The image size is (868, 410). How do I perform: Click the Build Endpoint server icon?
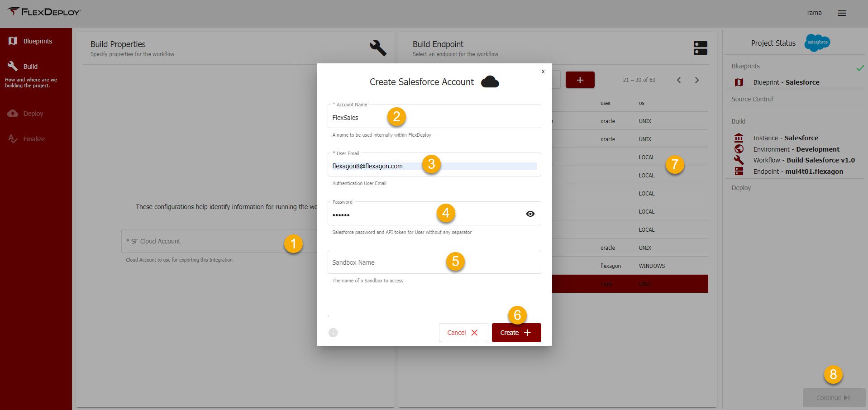[x=700, y=48]
